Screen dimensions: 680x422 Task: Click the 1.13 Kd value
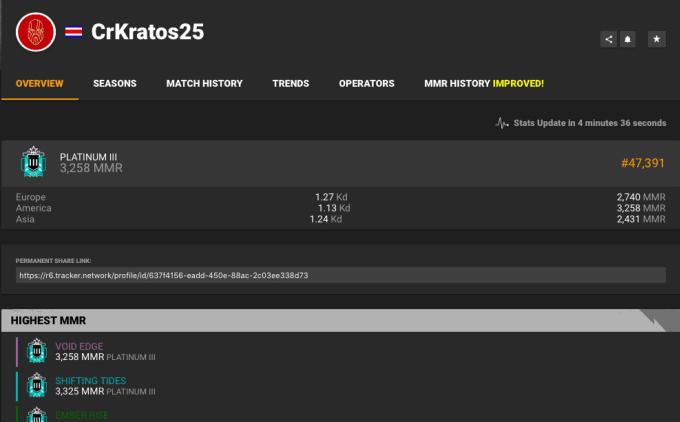point(334,208)
